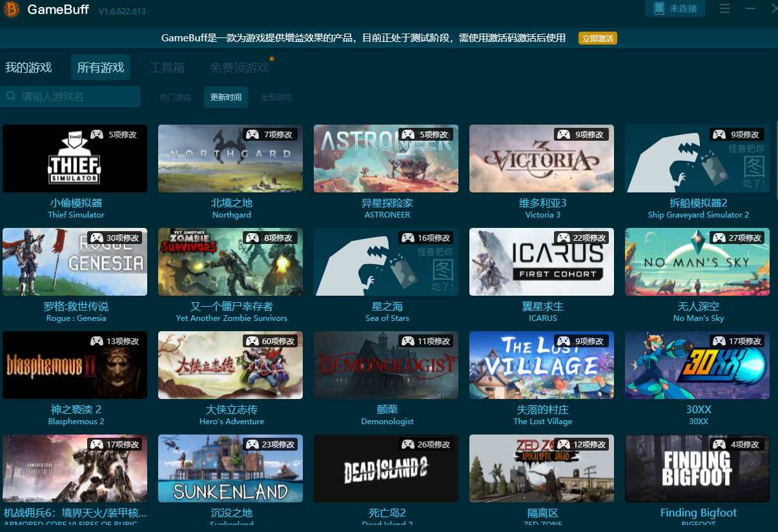Open Dead Island 2 cover thumbnail
The height and width of the screenshot is (532, 778).
click(x=386, y=468)
